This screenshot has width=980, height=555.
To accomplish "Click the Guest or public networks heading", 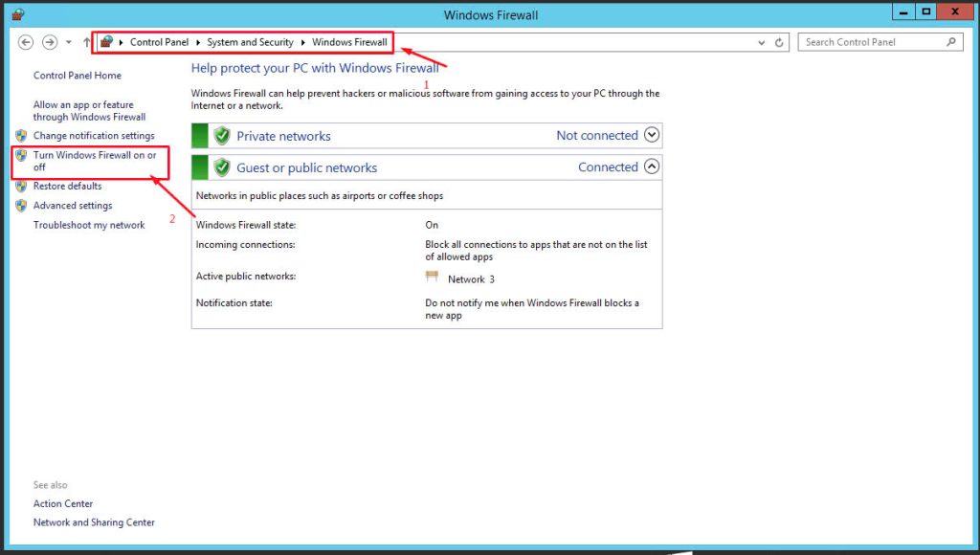I will [307, 167].
